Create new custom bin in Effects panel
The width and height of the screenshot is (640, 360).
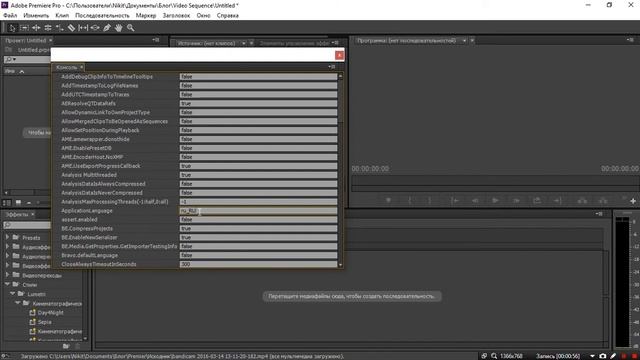click(x=66, y=346)
